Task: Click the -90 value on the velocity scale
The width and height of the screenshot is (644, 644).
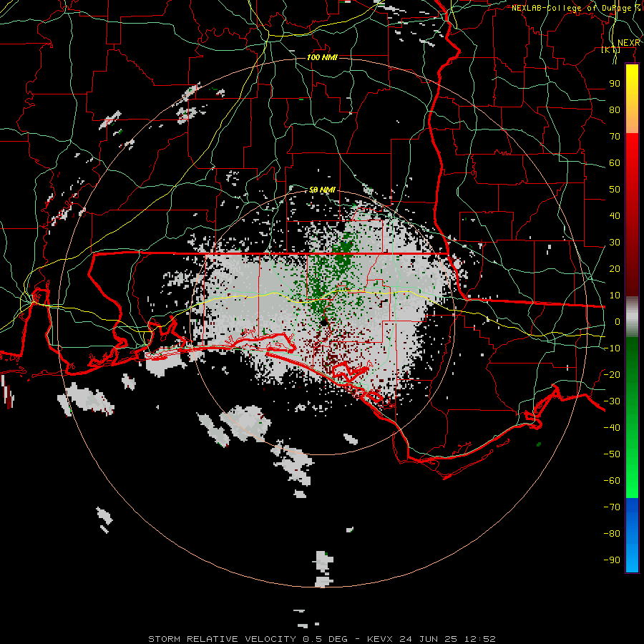Action: (612, 560)
